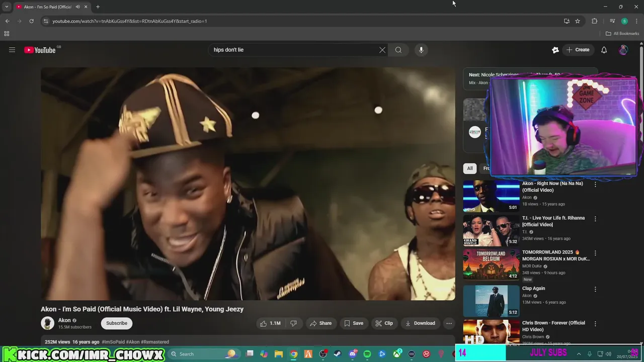The image size is (644, 362).
Task: Run search with the magnifier button
Action: pos(398,50)
